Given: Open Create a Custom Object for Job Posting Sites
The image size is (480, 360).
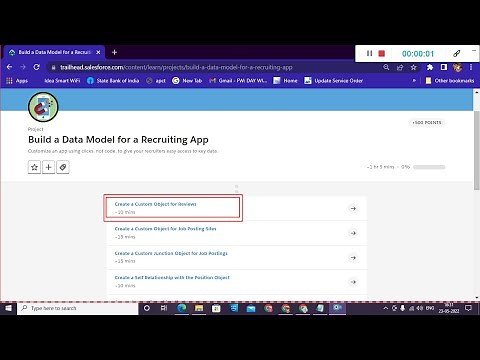Looking at the screenshot, I should coord(165,229).
